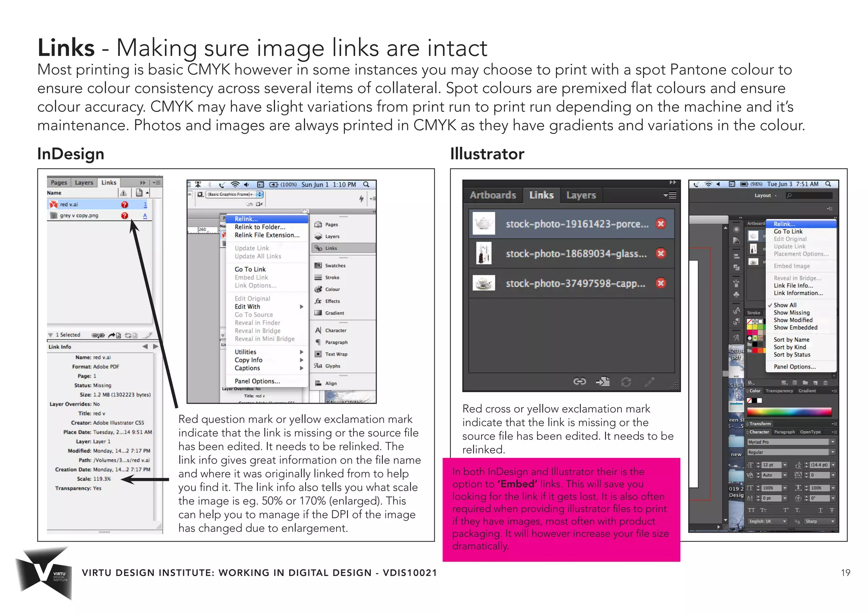Image resolution: width=868 pixels, height=614 pixels.
Task: Open the Illustrator Links panel flyout menu
Action: pyautogui.click(x=670, y=195)
